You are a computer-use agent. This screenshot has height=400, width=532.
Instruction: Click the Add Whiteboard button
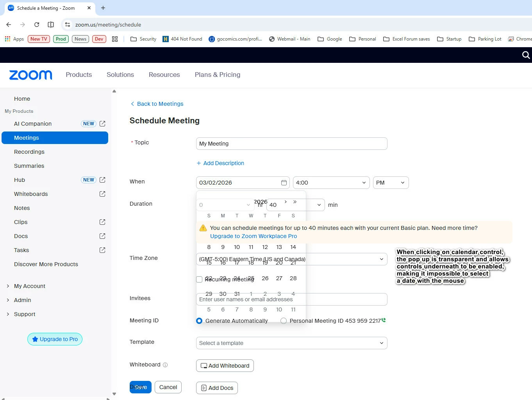click(x=225, y=366)
